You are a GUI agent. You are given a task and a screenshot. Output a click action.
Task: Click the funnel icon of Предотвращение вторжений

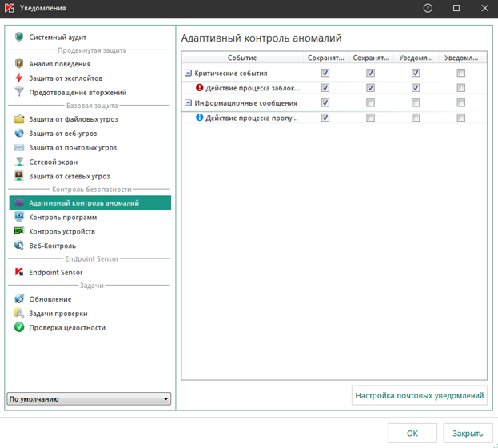coord(19,92)
